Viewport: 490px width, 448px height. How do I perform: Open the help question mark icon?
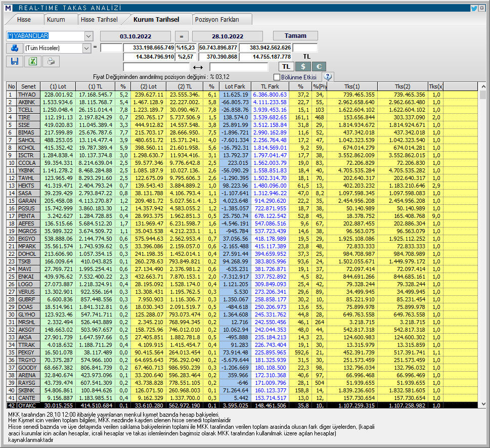click(x=328, y=77)
